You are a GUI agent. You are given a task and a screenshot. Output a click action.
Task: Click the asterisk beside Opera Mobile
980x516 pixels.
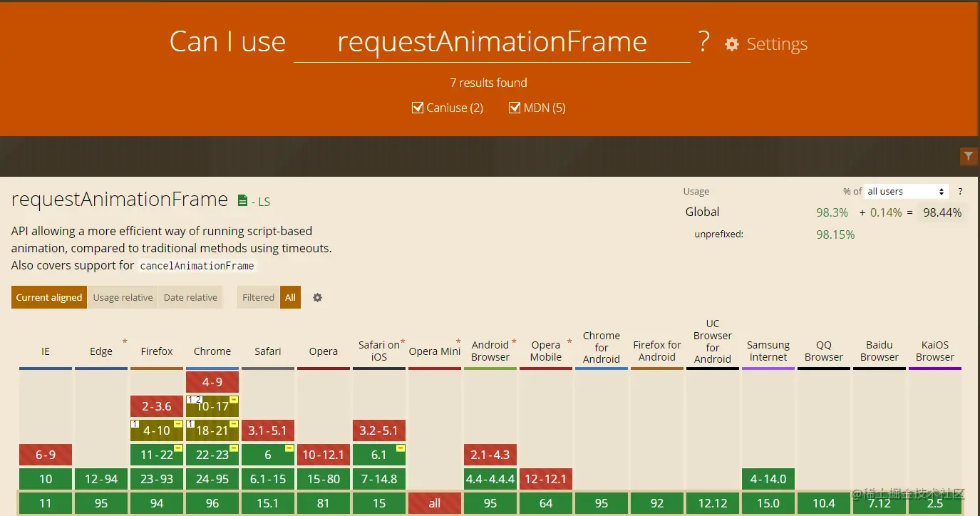569,342
